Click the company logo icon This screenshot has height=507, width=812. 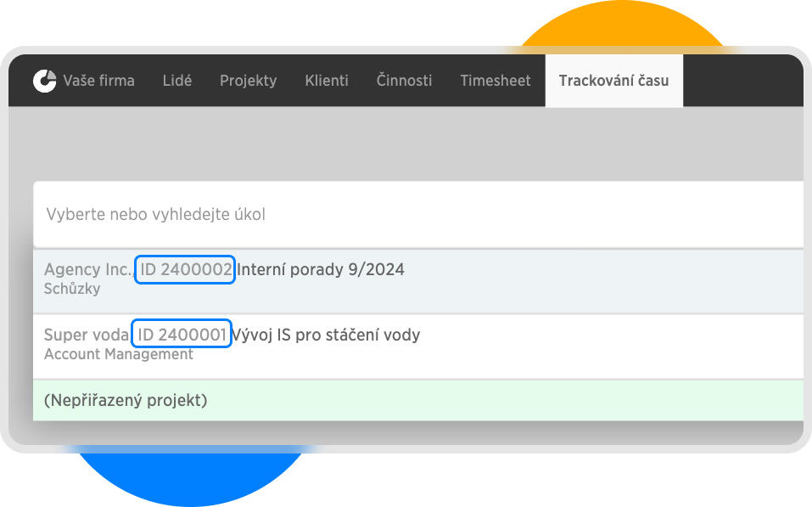tap(44, 81)
